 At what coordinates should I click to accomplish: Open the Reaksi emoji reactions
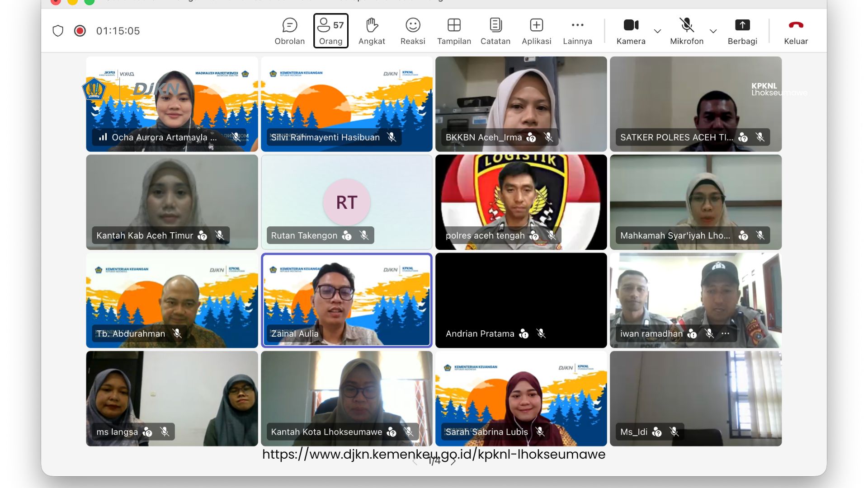tap(413, 31)
